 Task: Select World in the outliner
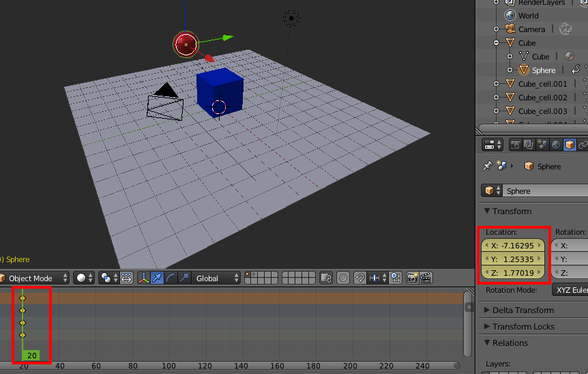point(529,16)
